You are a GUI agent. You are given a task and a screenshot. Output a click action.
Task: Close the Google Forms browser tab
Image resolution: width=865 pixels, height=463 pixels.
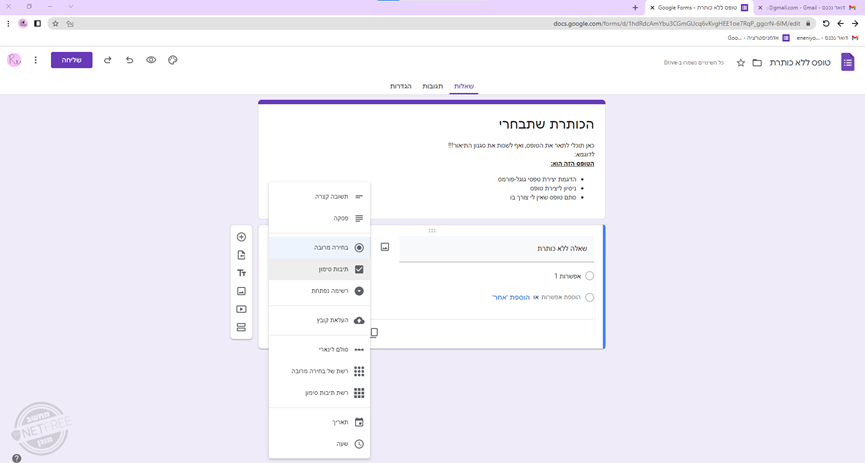tap(652, 8)
